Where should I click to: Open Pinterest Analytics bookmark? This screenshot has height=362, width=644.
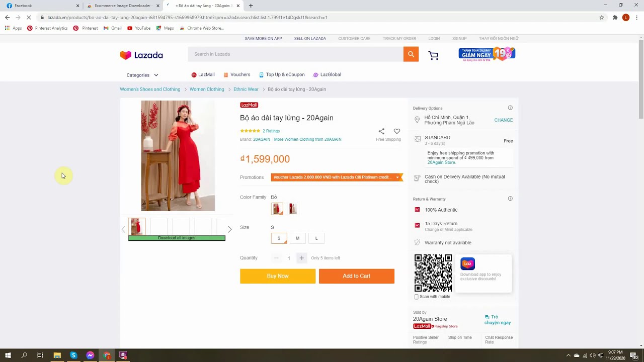tap(47, 28)
